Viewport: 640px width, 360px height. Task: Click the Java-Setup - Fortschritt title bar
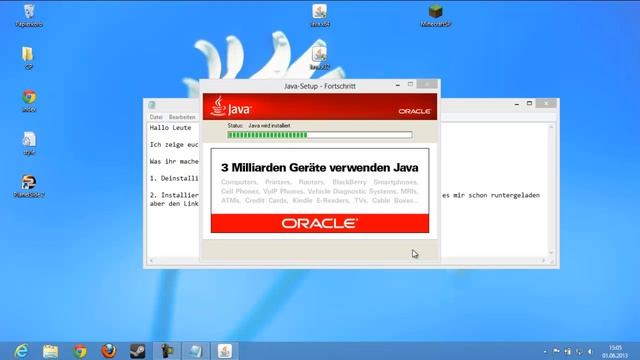[x=320, y=86]
